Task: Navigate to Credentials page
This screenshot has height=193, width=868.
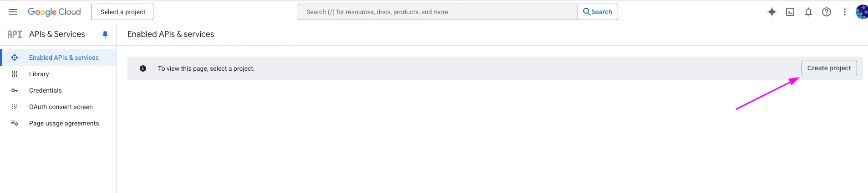Action: (x=46, y=90)
